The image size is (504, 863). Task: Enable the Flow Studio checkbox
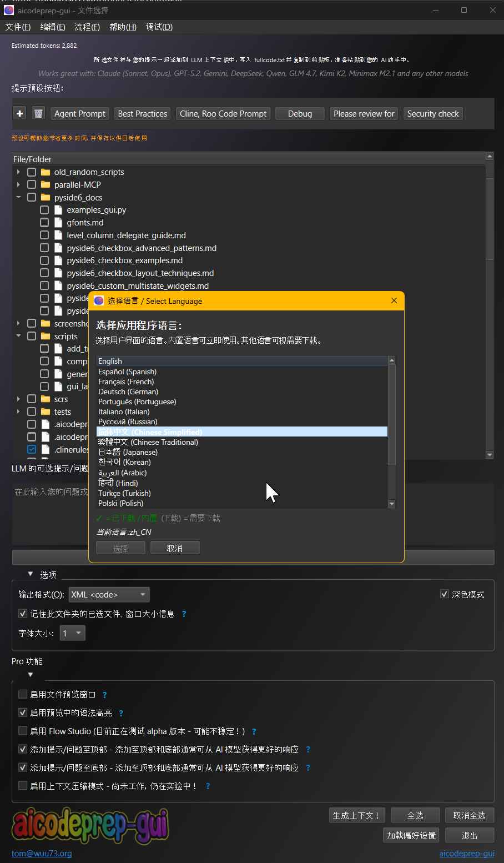[x=23, y=731]
